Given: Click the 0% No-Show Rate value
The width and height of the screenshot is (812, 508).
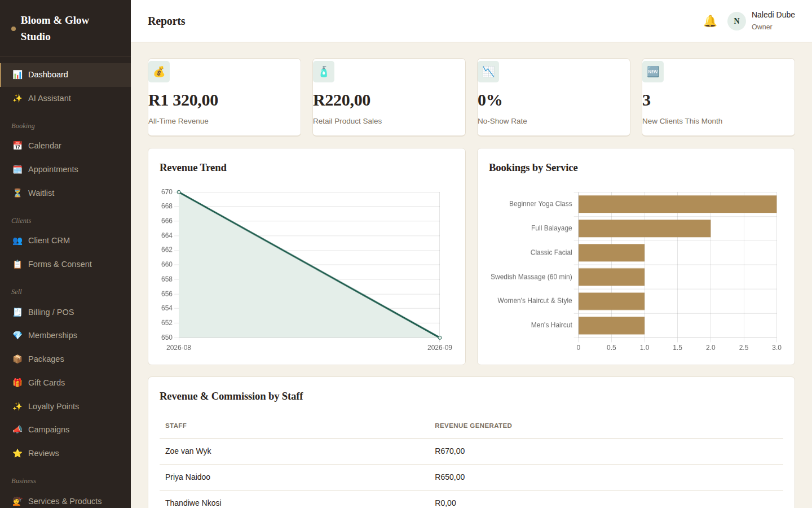Looking at the screenshot, I should click(x=489, y=100).
